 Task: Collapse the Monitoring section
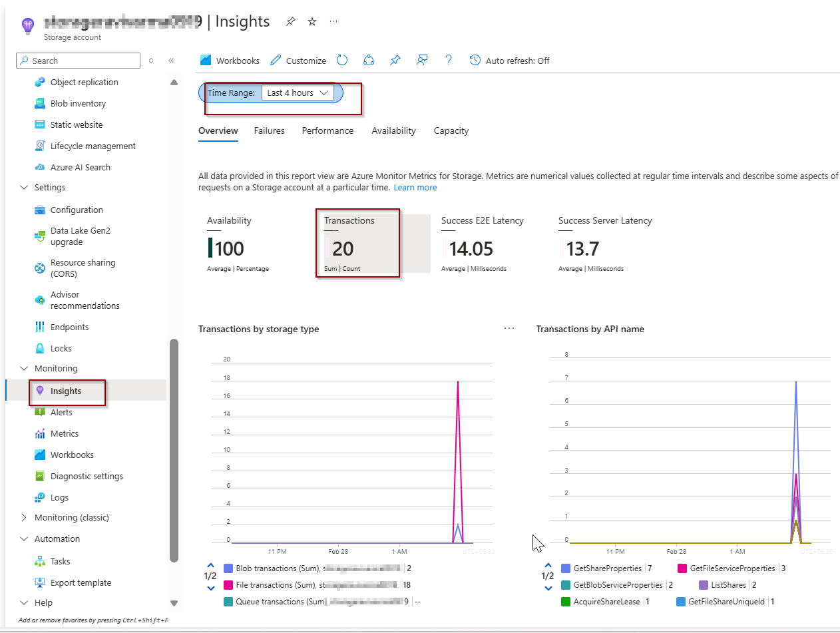pos(25,369)
